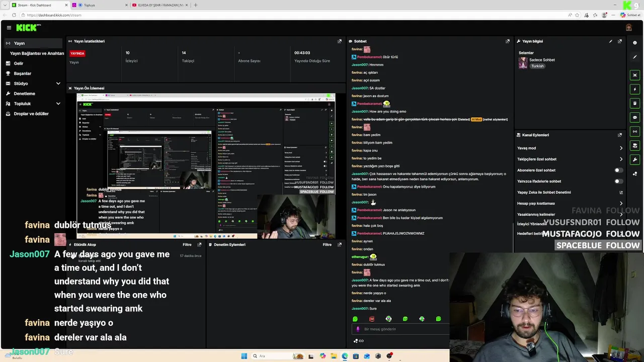644x362 pixels.
Task: Click the dots icon at rail bottom
Action: 635,174
